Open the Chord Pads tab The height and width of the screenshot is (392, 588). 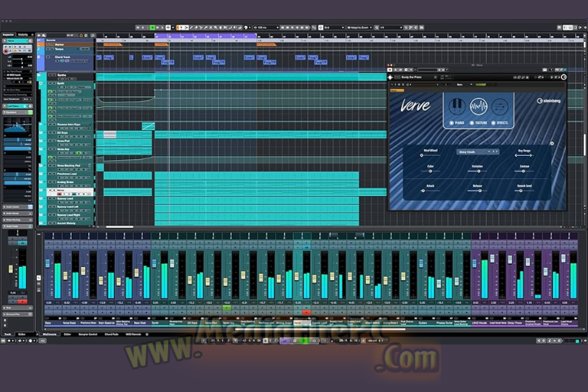click(111, 334)
